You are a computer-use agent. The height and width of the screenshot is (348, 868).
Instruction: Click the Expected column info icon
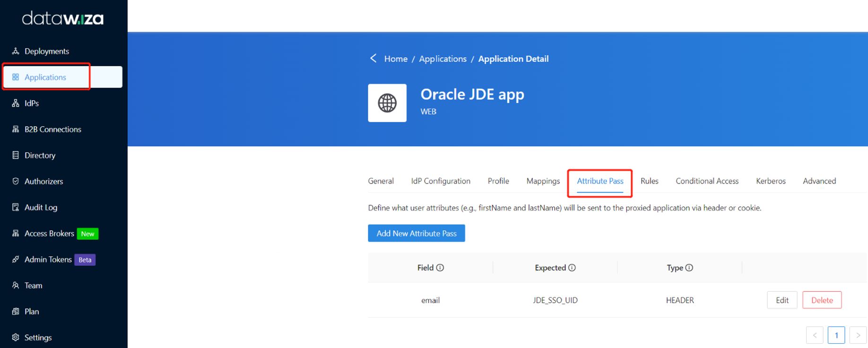click(572, 268)
